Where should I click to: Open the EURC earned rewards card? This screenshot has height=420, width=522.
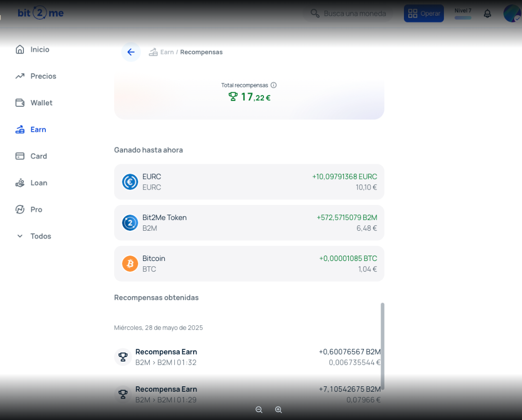click(x=249, y=182)
